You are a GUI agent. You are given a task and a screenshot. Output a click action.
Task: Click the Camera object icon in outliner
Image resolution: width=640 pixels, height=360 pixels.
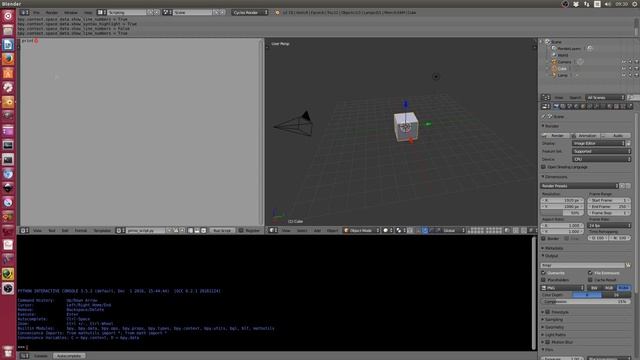click(554, 62)
